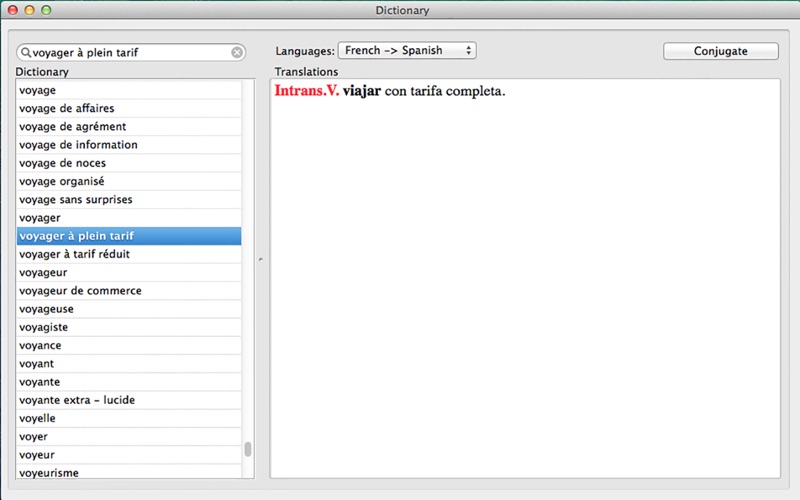Click the Conjugate button
This screenshot has height=500, width=800.
[x=720, y=51]
